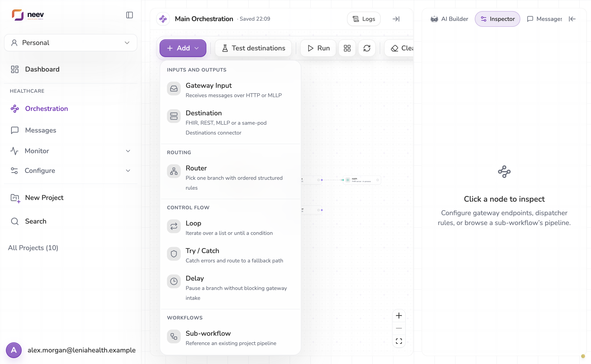Viewport: 591px width, 364px height.
Task: Collapse the right inspector panel
Action: click(x=572, y=19)
